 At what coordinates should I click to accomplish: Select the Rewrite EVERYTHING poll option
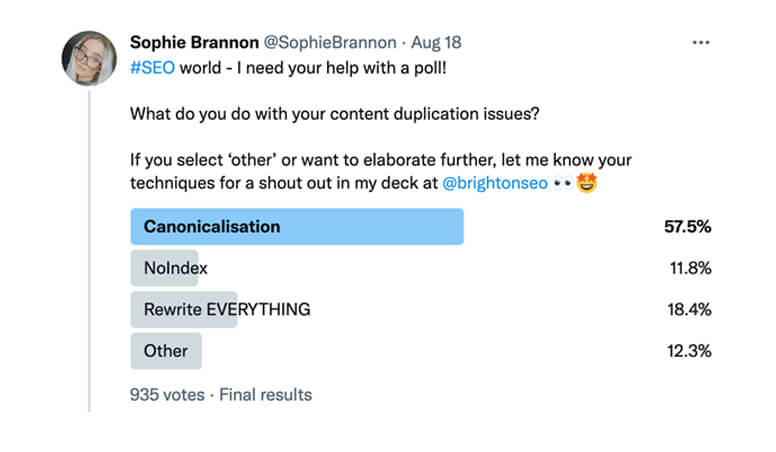[x=227, y=309]
